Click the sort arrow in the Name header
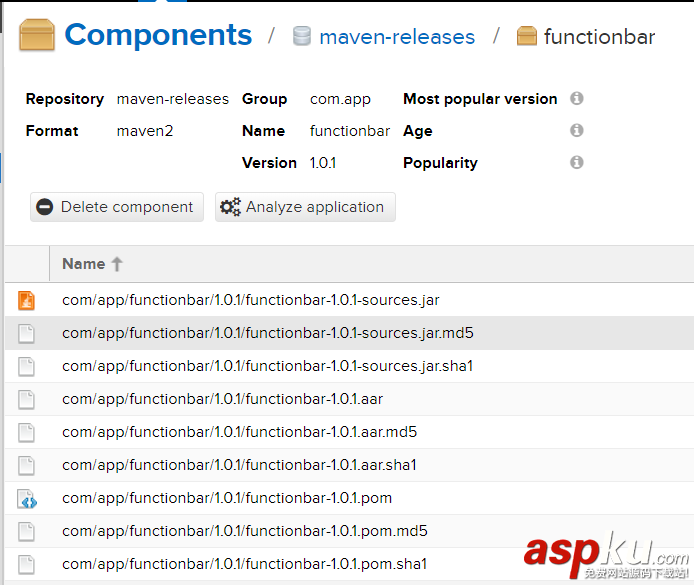 [117, 264]
